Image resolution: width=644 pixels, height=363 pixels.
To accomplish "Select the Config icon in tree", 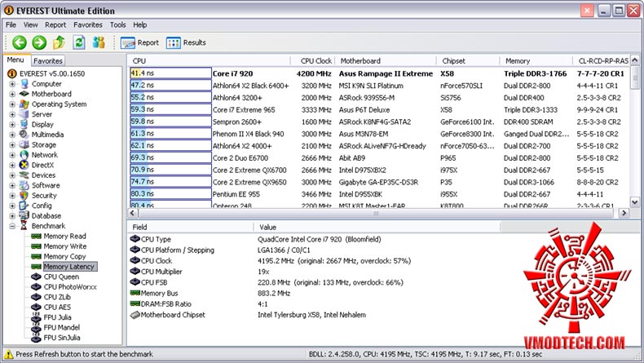I will (24, 206).
